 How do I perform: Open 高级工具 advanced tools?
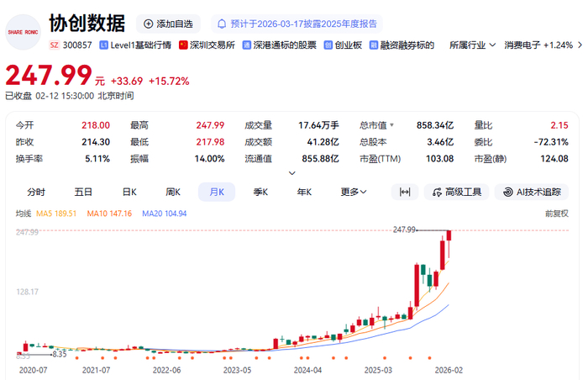[456, 193]
